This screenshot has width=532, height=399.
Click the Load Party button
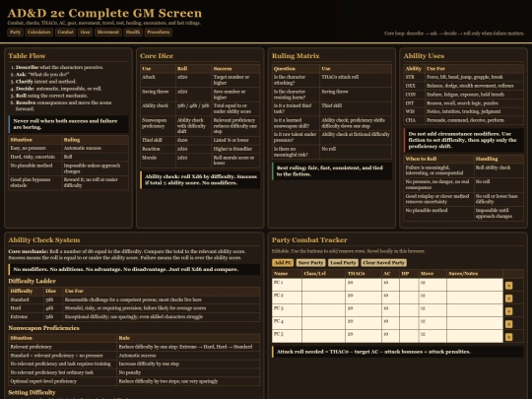(343, 263)
